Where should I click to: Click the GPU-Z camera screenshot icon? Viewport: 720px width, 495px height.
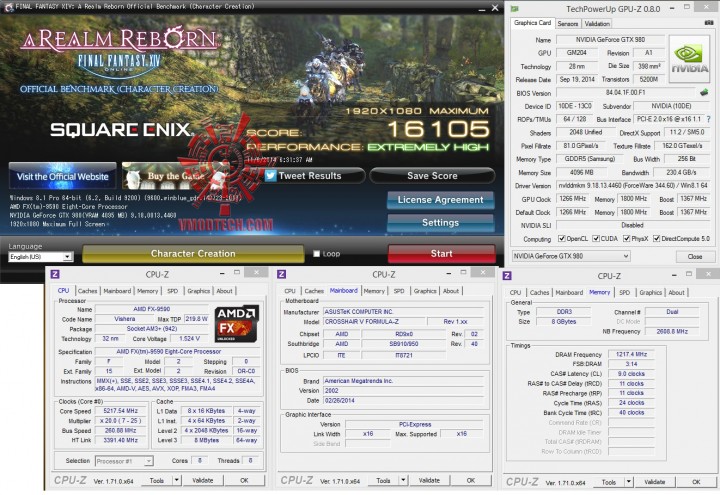[x=709, y=22]
